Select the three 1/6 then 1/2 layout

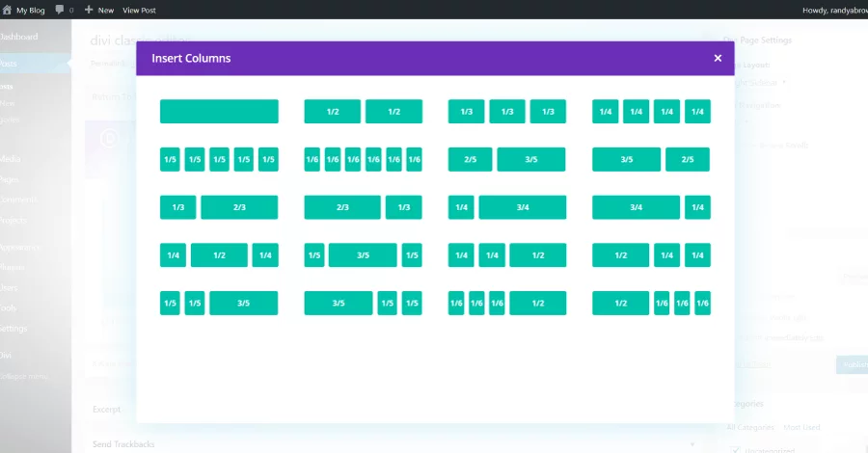point(507,303)
